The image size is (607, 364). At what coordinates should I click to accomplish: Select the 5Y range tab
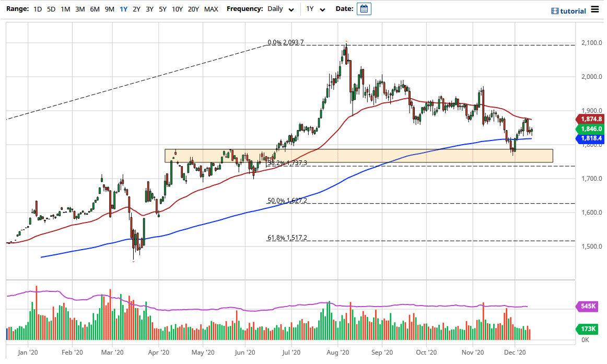(x=163, y=9)
